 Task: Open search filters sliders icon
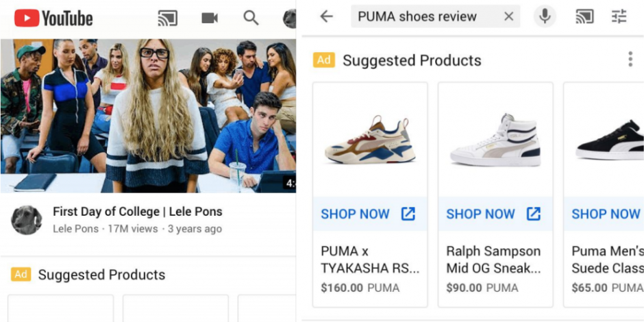coord(619,16)
